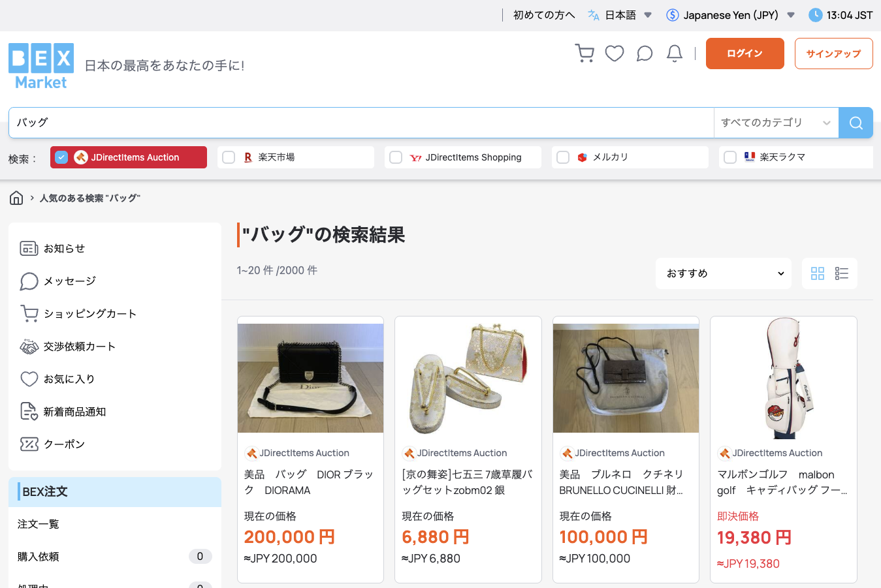881x588 pixels.
Task: Click the サインアップ sign up button
Action: pos(833,54)
